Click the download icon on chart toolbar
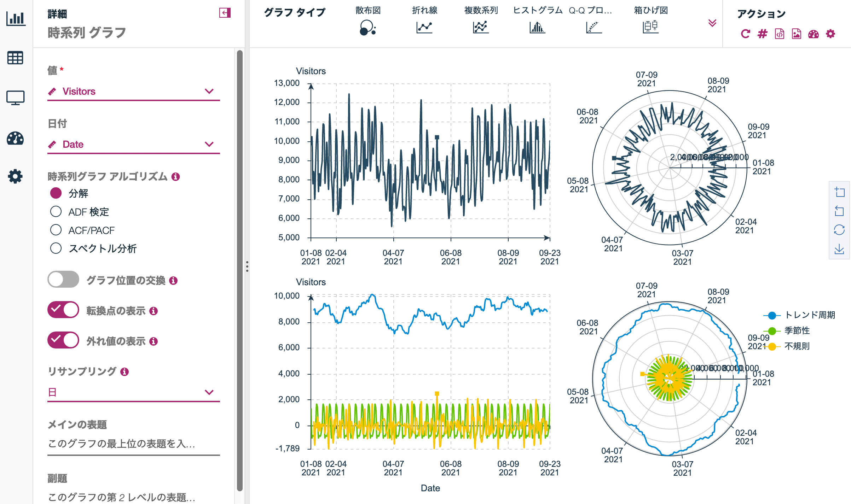851x504 pixels. point(839,250)
